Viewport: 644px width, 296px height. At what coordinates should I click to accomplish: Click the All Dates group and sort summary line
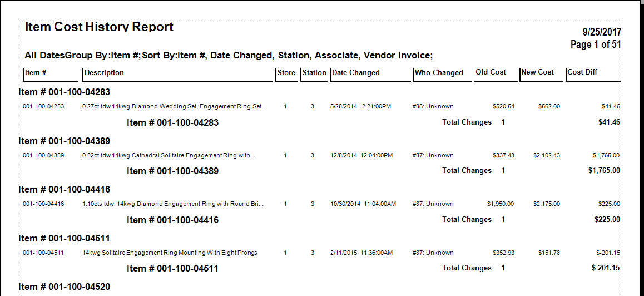pyautogui.click(x=229, y=56)
